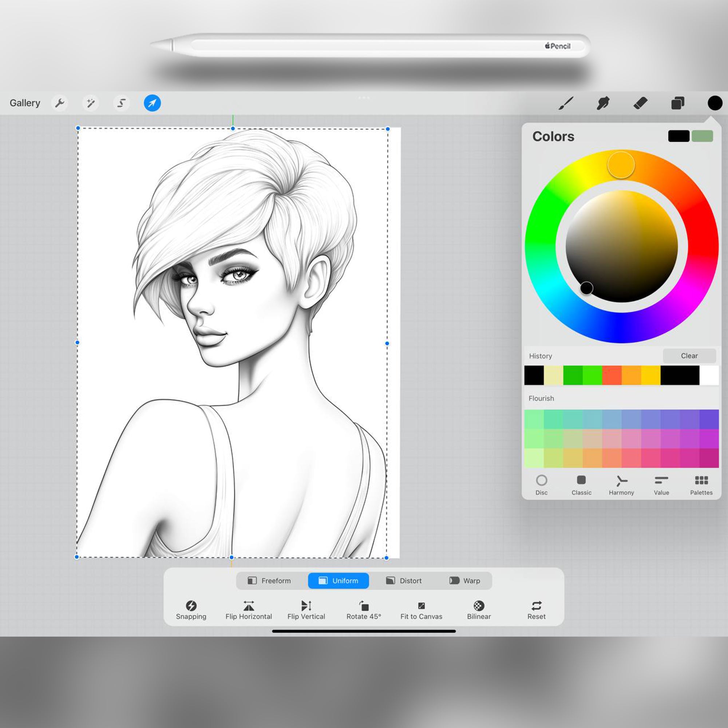Activate the Selection tool

(x=121, y=103)
